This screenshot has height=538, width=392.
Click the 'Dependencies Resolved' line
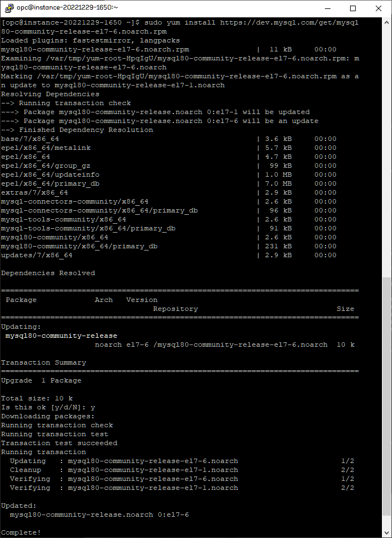pos(48,273)
